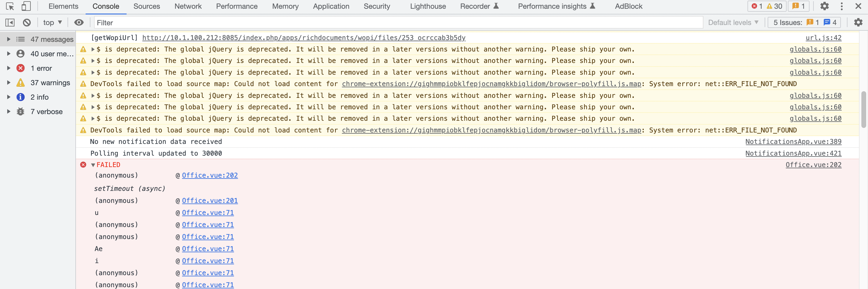
Task: Switch to the Network tab
Action: pyautogui.click(x=188, y=6)
